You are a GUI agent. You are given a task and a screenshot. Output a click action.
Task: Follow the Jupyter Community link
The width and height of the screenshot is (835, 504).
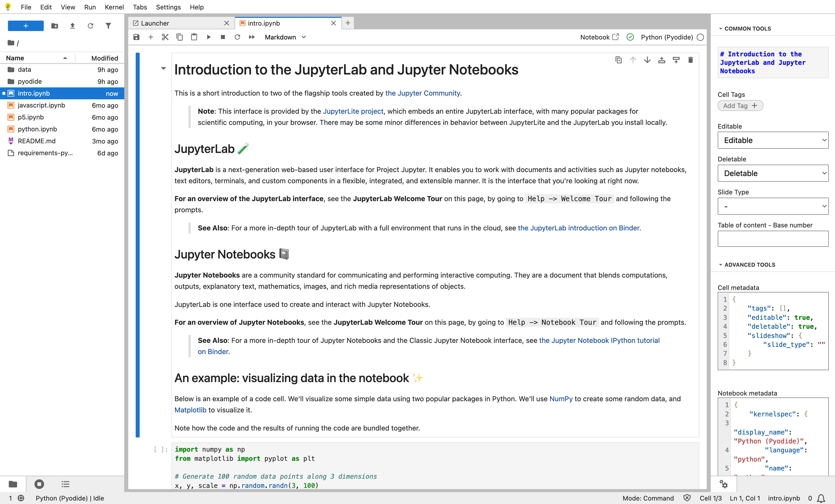click(x=422, y=93)
